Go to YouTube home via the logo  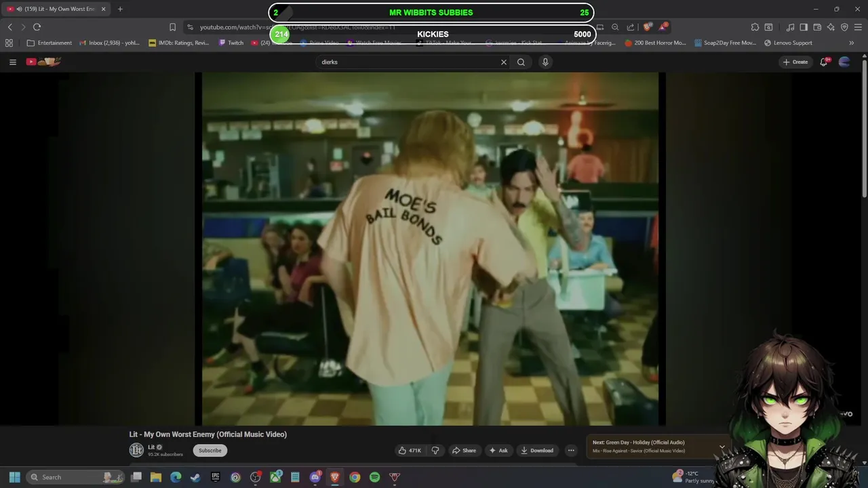click(x=43, y=62)
